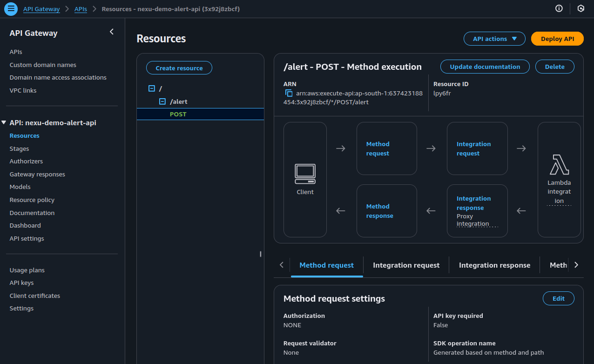
Task: Collapse the root resource in the tree
Action: click(151, 88)
